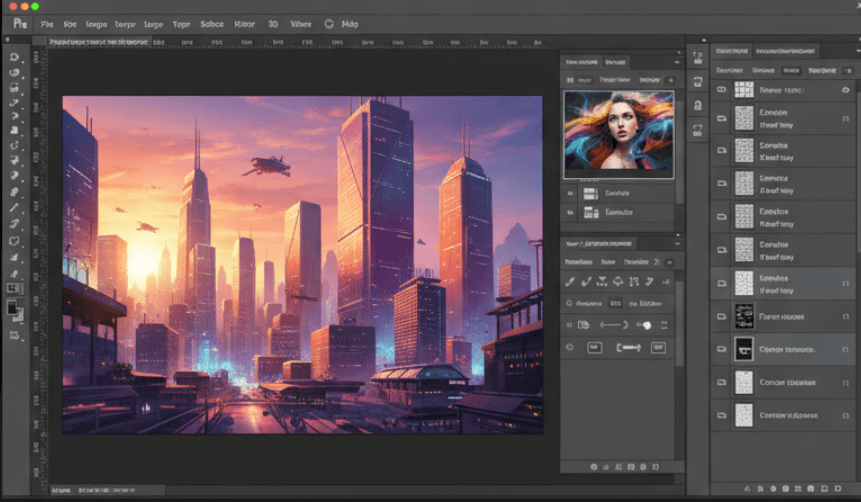Toggle visibility of the top layer in layers panel
This screenshot has height=502, width=861.
pos(722,89)
